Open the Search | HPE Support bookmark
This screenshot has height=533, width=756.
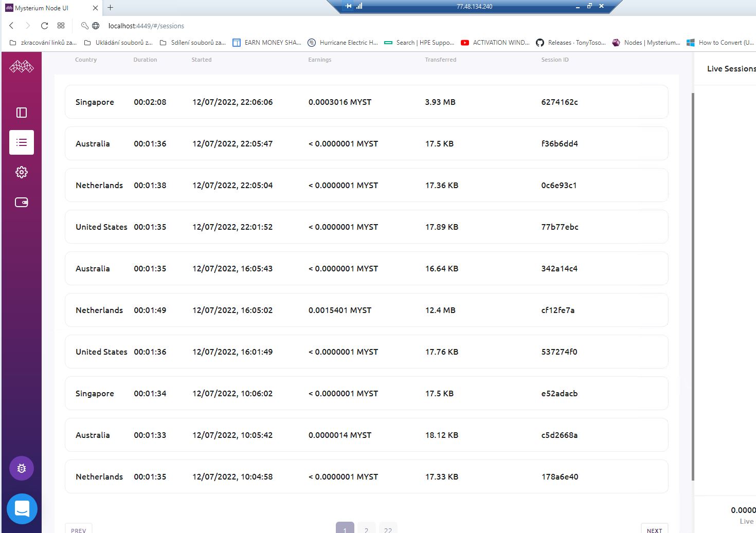point(419,43)
